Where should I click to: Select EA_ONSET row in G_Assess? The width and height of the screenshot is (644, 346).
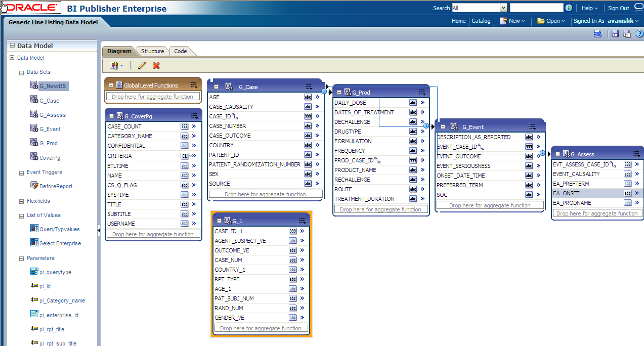(597, 193)
